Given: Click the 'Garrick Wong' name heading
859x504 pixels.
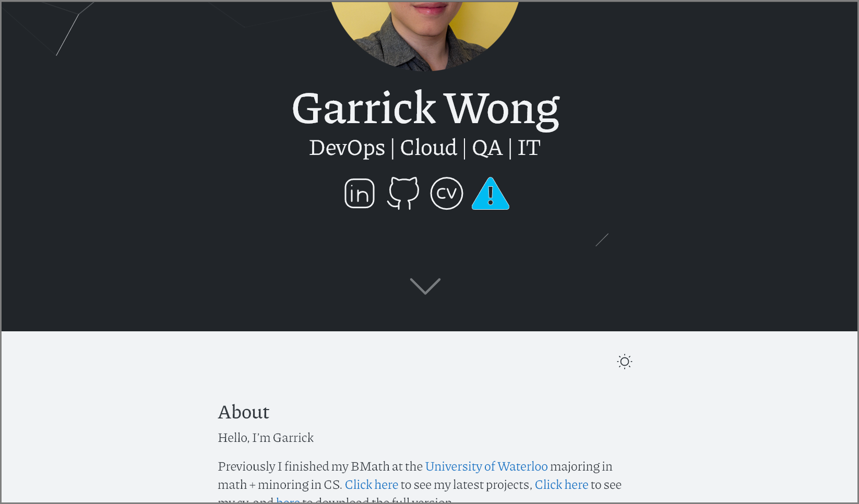Looking at the screenshot, I should click(425, 109).
